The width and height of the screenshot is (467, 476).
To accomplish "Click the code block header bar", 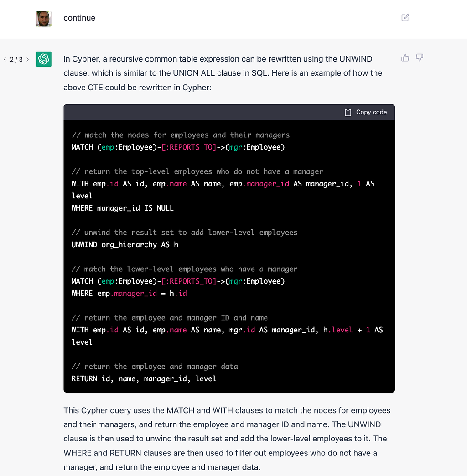I will tap(205, 112).
